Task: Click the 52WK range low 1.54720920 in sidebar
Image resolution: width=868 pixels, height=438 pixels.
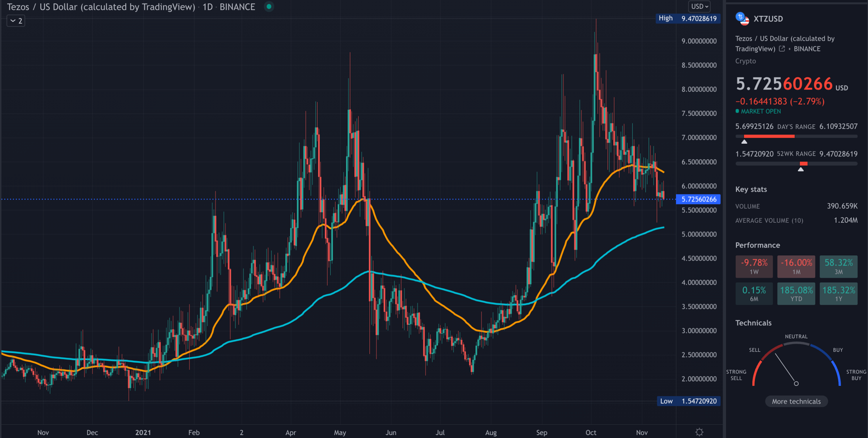Action: pos(754,154)
